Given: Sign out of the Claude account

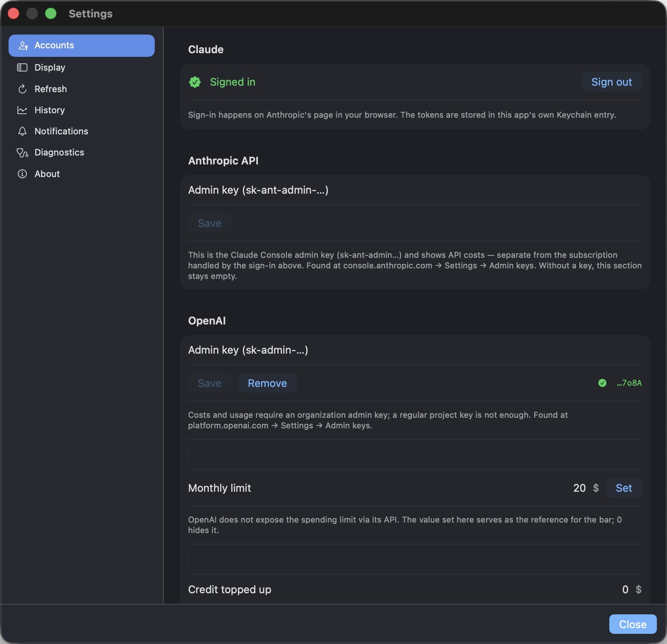Looking at the screenshot, I should tap(612, 82).
